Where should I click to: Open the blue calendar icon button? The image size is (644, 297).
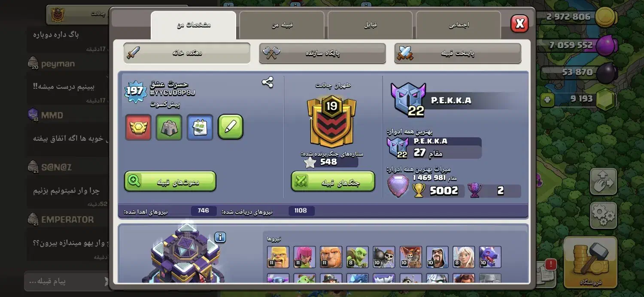pyautogui.click(x=200, y=127)
